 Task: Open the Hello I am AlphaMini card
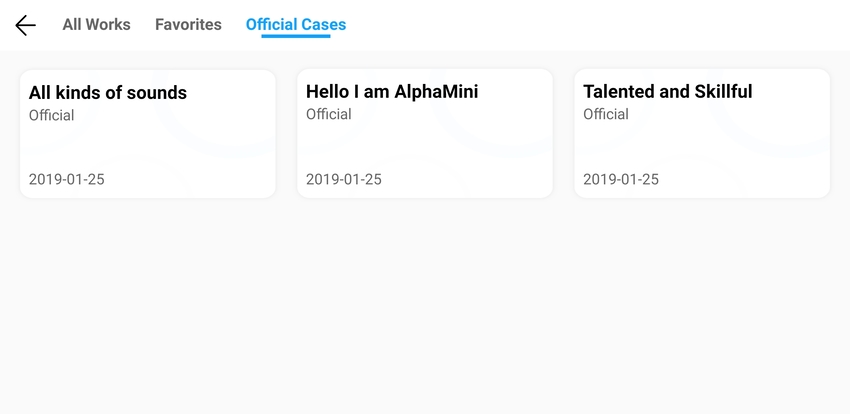(425, 133)
